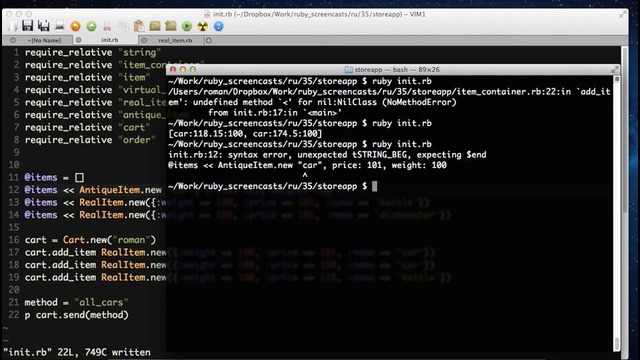Click the @items = [] line 11
This screenshot has width=640, height=360.
click(x=54, y=178)
